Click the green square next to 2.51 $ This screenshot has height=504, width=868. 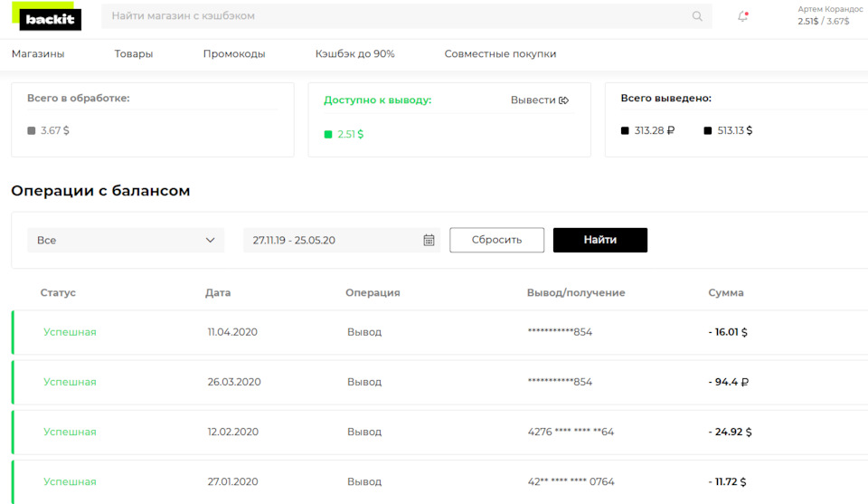coord(327,134)
